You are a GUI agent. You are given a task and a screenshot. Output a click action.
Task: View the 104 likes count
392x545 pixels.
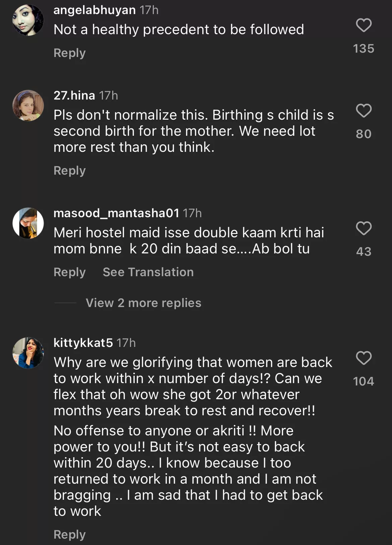pos(364,381)
